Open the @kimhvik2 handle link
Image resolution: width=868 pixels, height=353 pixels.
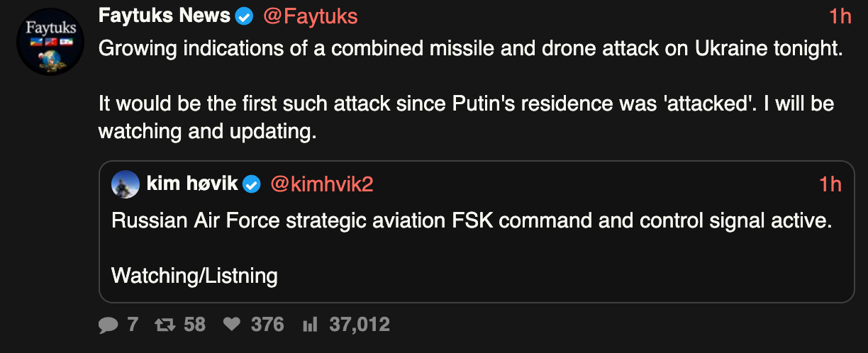[x=321, y=184]
